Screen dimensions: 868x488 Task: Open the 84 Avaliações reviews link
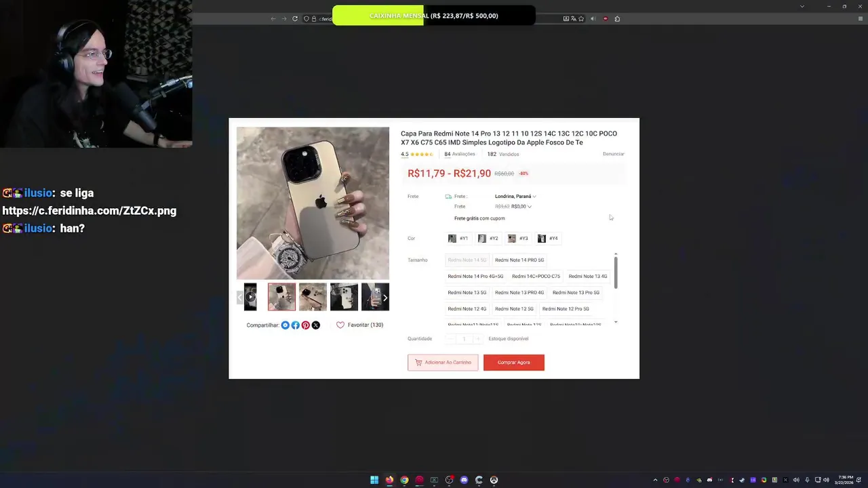[460, 155]
